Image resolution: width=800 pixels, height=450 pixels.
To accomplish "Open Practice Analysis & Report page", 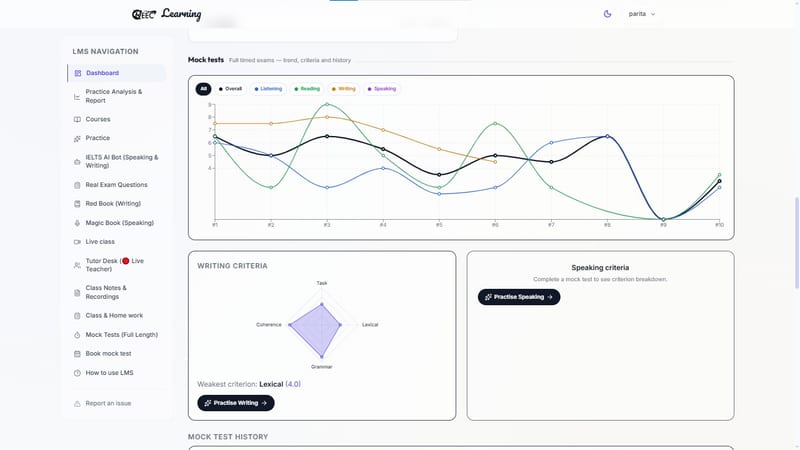I will 116,96.
